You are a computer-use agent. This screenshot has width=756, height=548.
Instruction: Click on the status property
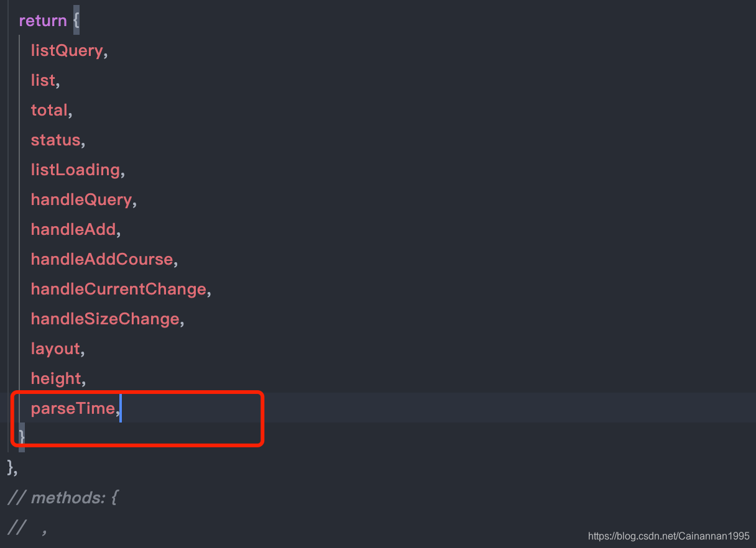(x=55, y=140)
